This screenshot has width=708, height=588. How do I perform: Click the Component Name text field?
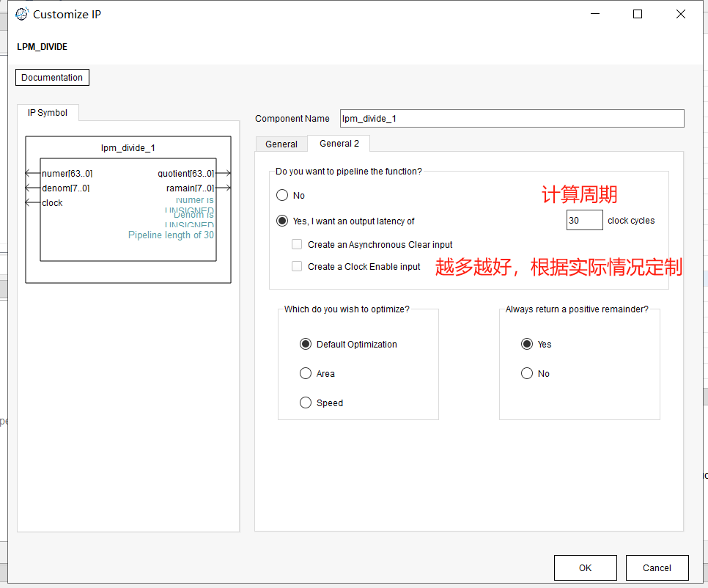tap(512, 118)
